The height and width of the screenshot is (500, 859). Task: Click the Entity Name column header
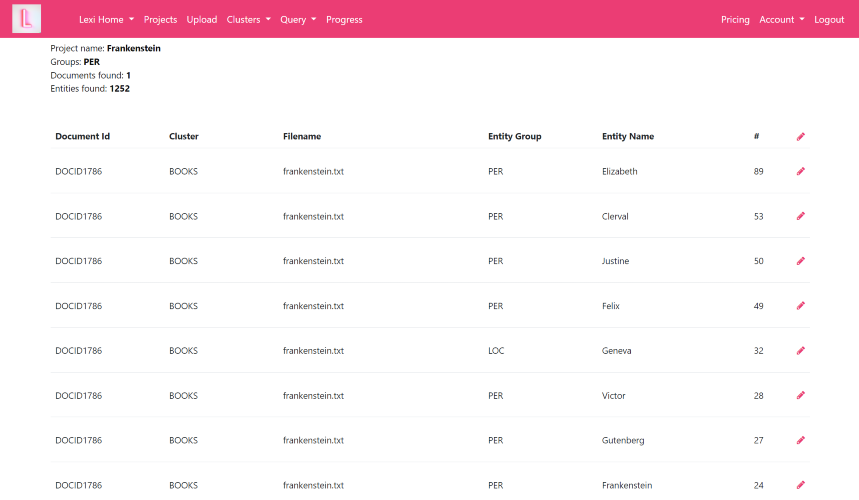(x=628, y=136)
